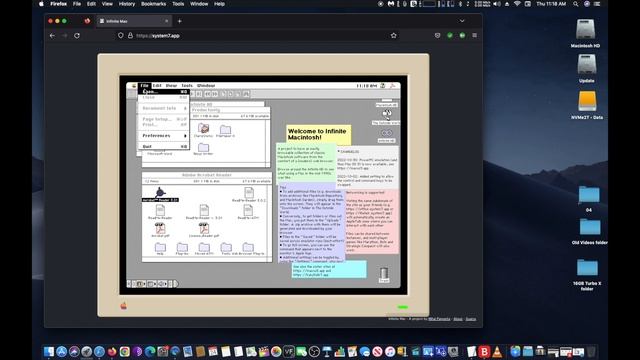Collapse the Control Strip end tab
640x360 pixels.
pyautogui.click(x=176, y=284)
